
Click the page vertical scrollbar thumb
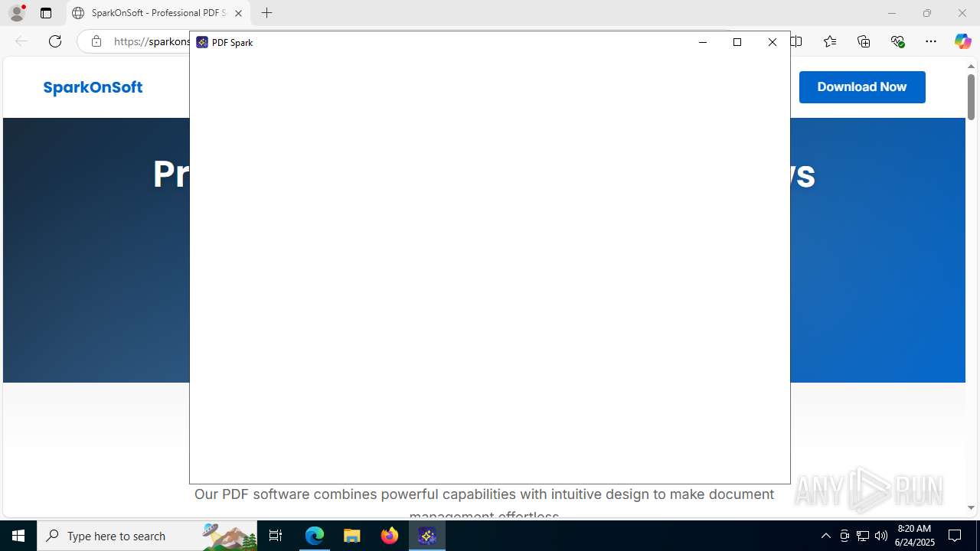click(x=971, y=96)
